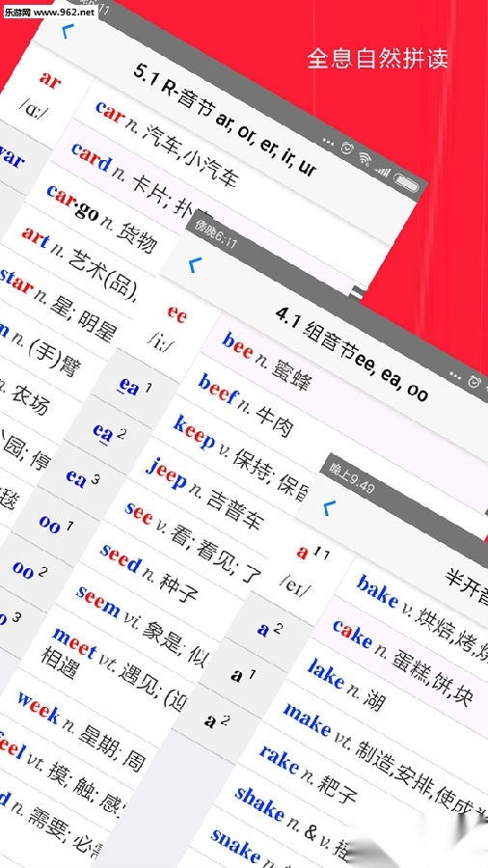Switch to the 'ea 3' sound tab
Screen dimensions: 488x868
coord(82,477)
